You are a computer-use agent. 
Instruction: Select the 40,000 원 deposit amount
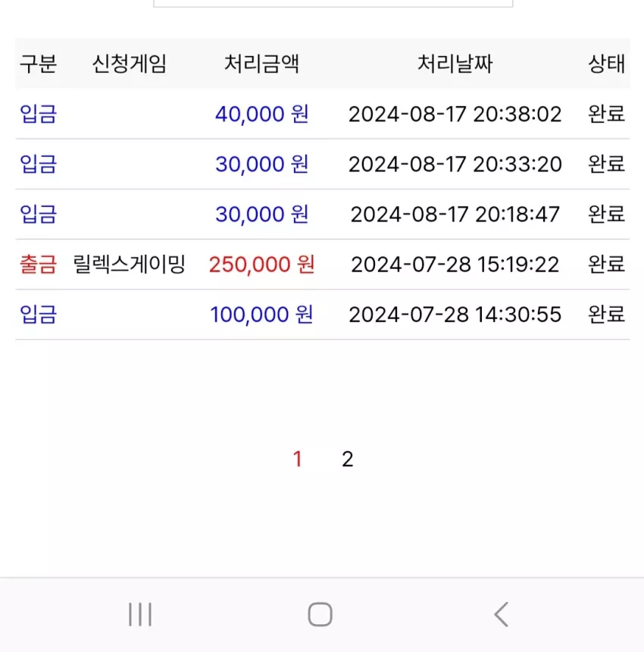pyautogui.click(x=261, y=114)
